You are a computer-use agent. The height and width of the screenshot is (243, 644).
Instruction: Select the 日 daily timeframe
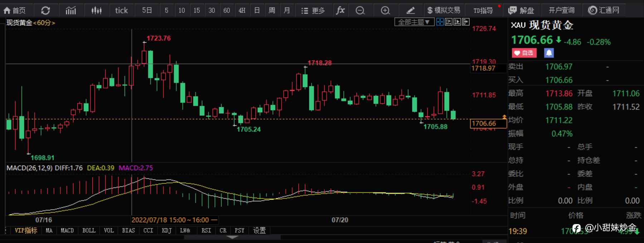tap(257, 10)
